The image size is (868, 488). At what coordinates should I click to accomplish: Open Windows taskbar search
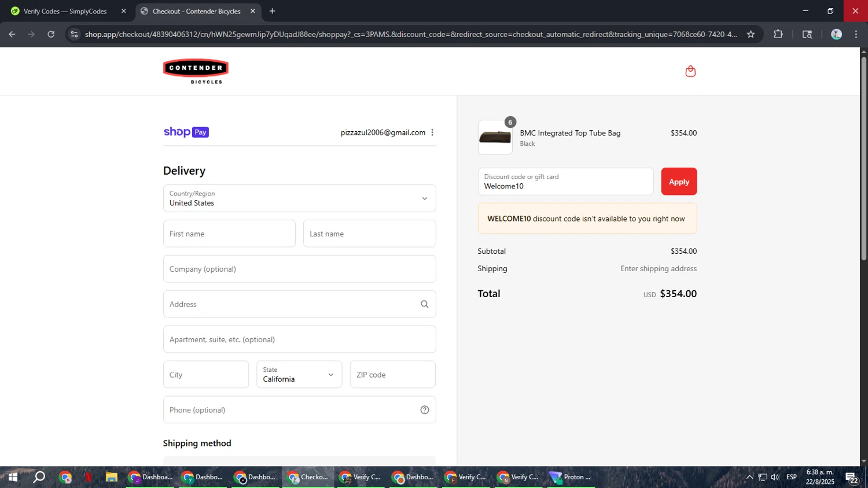point(39,477)
